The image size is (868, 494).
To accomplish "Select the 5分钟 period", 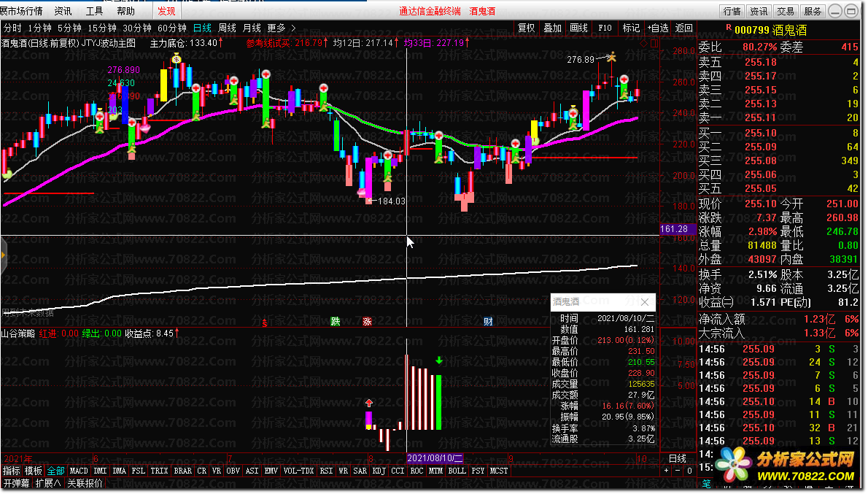I will [x=70, y=28].
